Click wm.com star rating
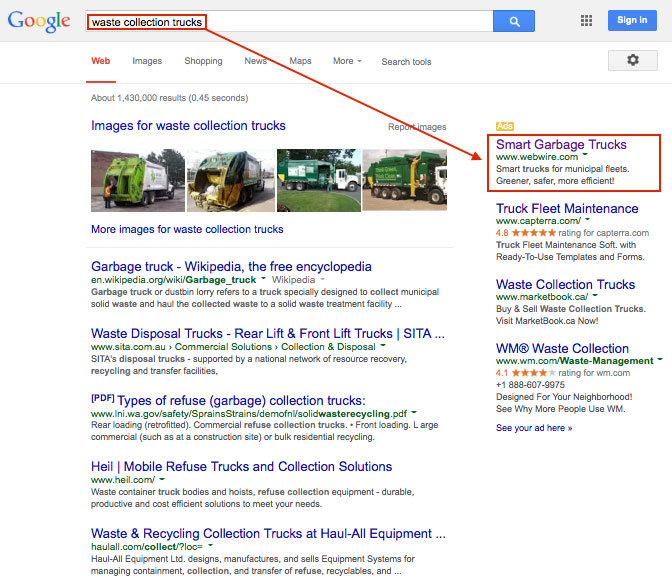 click(533, 373)
